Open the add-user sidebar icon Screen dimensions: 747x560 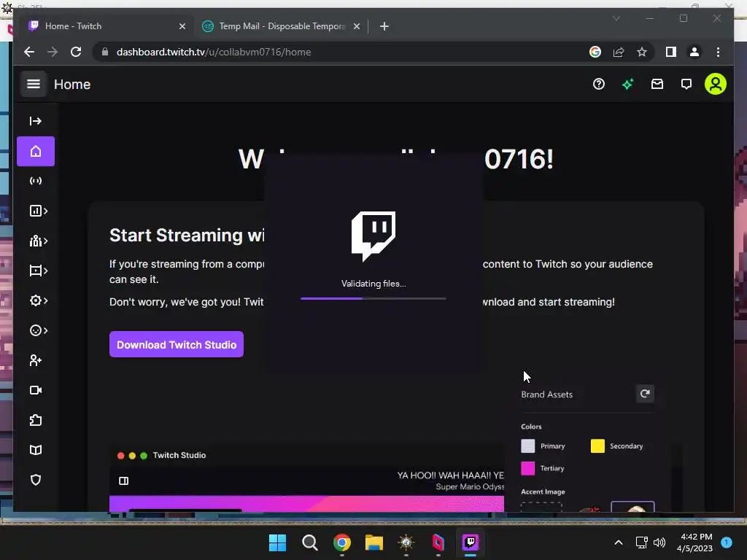(x=36, y=360)
